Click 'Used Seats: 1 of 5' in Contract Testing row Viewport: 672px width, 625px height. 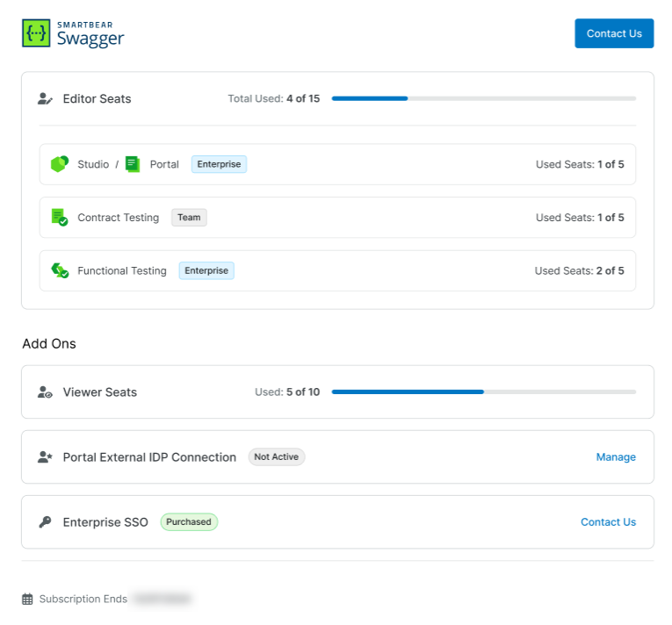click(x=580, y=218)
